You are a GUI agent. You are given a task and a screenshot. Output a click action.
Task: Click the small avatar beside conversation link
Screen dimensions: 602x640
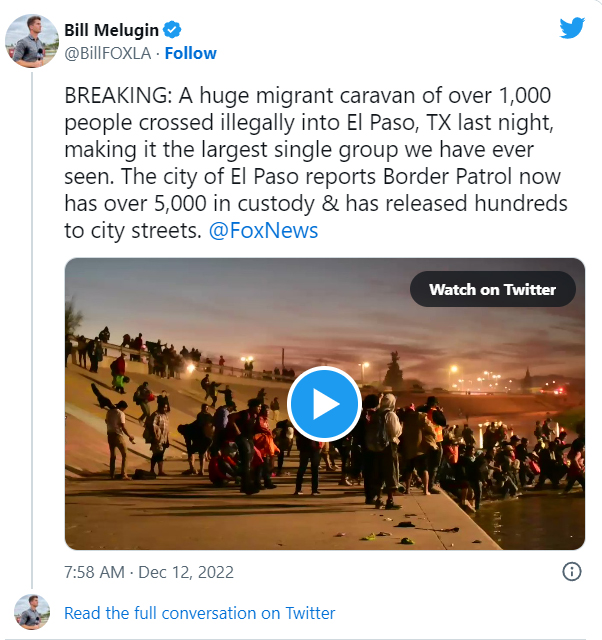(32, 612)
